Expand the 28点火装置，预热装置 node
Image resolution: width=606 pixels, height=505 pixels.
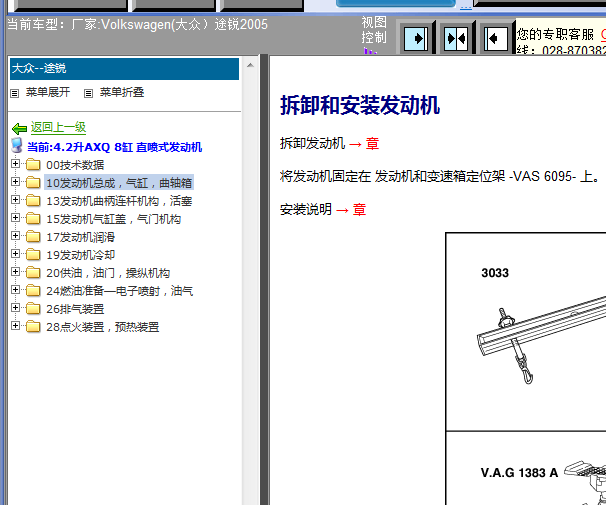(15, 325)
